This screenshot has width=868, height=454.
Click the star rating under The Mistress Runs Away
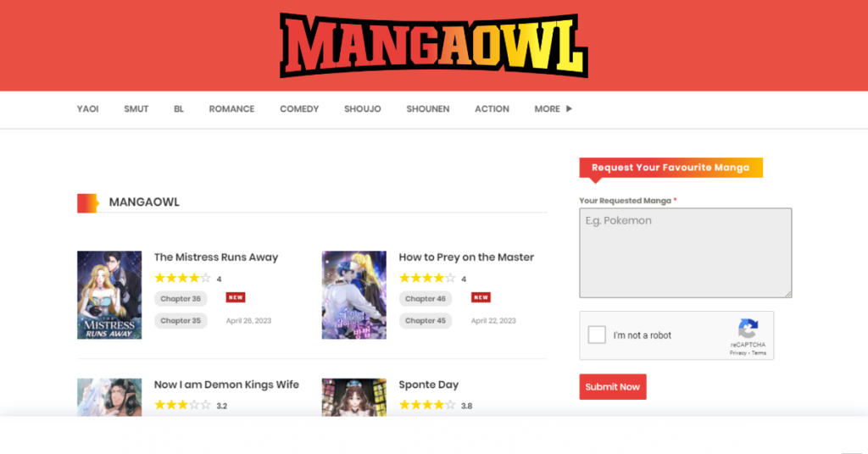[183, 278]
